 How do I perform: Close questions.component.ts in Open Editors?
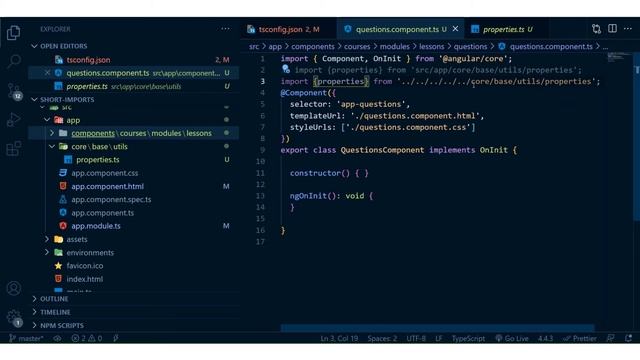pyautogui.click(x=47, y=73)
